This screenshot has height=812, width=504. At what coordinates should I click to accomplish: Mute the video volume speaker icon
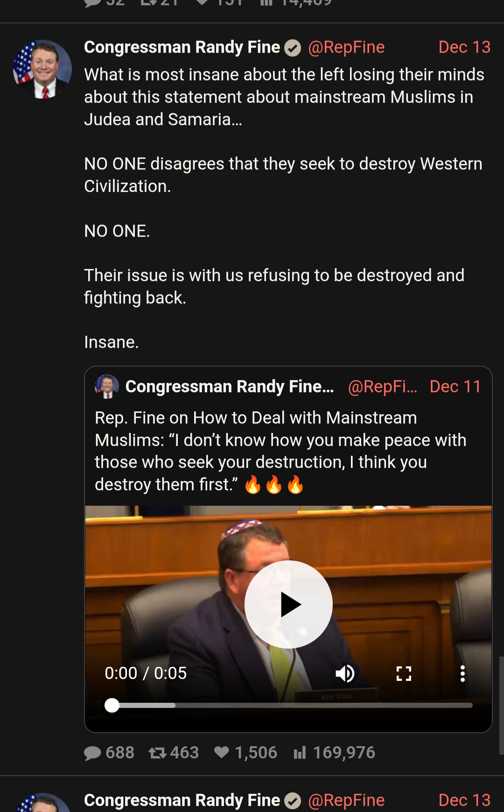pyautogui.click(x=345, y=673)
